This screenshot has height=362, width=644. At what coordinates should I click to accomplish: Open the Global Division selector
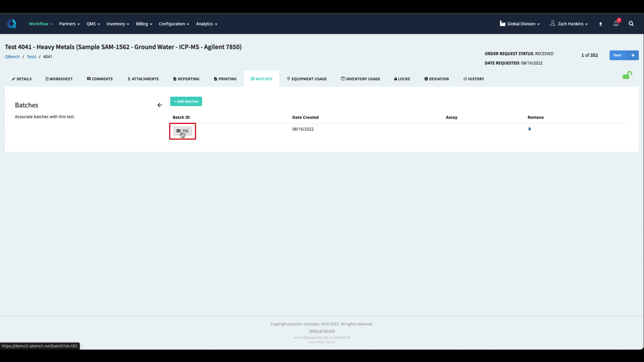[x=520, y=24]
